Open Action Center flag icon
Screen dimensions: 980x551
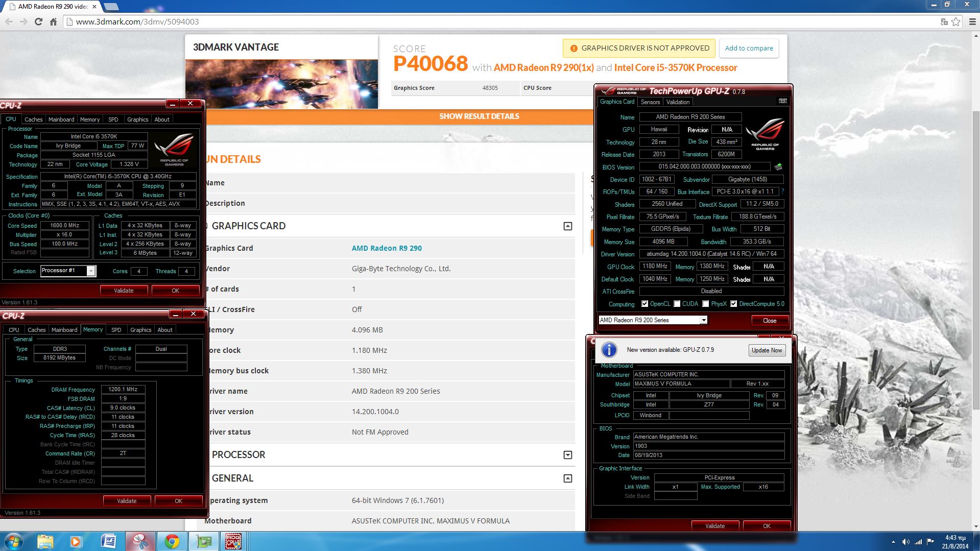930,542
